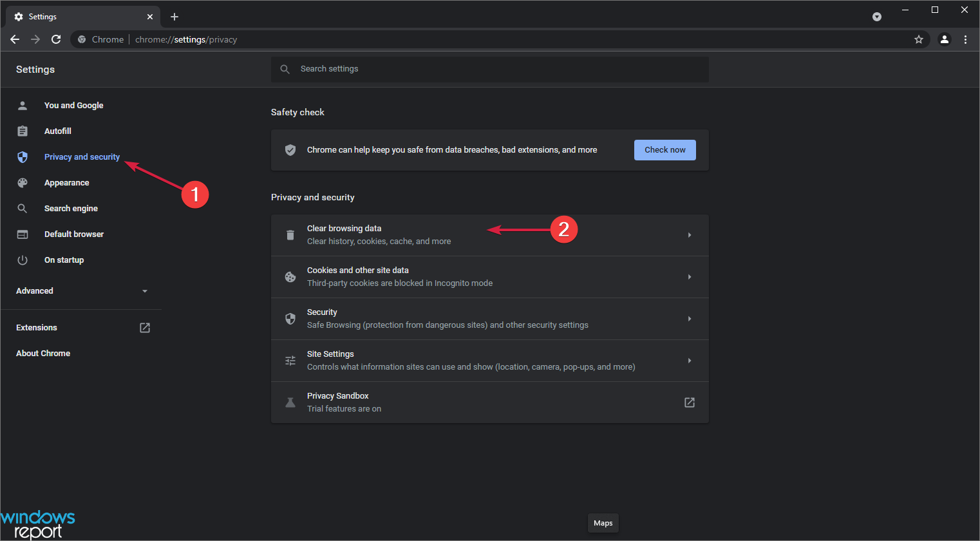Open the On startup settings section
This screenshot has height=541, width=980.
point(64,260)
